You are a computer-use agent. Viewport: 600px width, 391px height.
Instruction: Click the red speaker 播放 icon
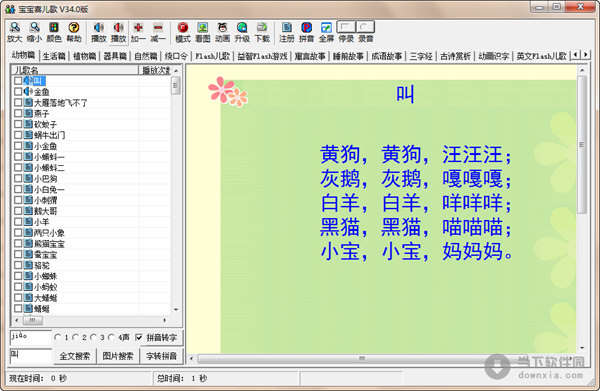click(119, 27)
